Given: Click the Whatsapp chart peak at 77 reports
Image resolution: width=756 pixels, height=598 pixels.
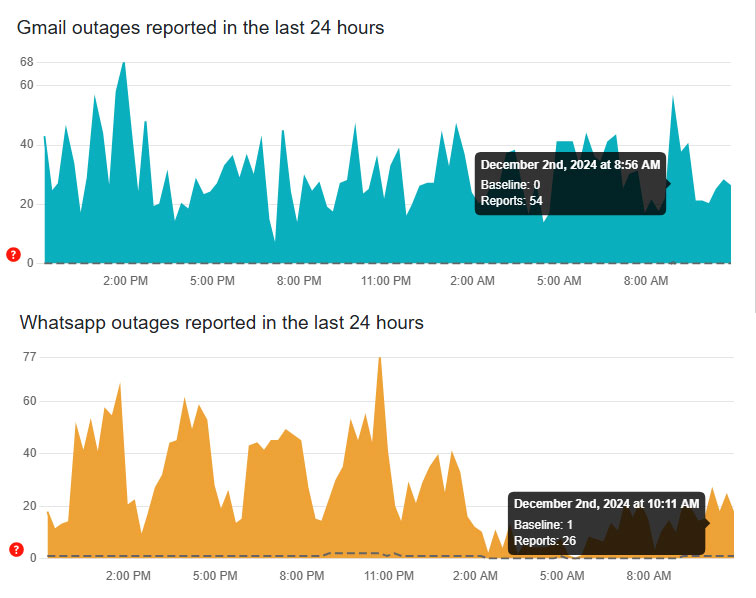Looking at the screenshot, I should pyautogui.click(x=380, y=359).
